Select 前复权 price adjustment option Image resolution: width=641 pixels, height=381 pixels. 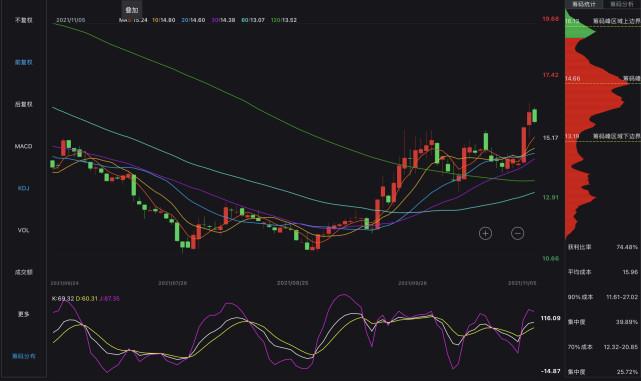(23, 62)
